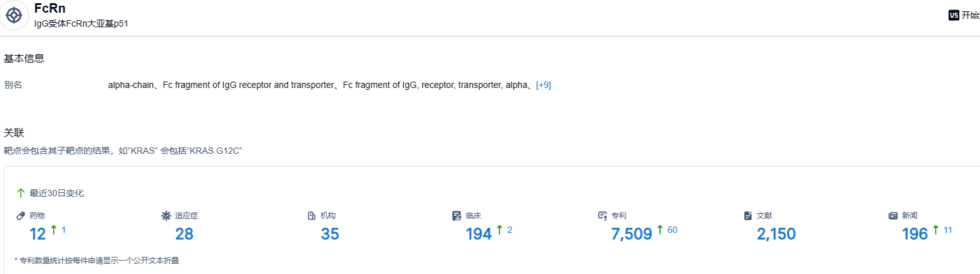This screenshot has height=274, width=980.
Task: Click the patent icon beside 专利
Action: tap(603, 216)
